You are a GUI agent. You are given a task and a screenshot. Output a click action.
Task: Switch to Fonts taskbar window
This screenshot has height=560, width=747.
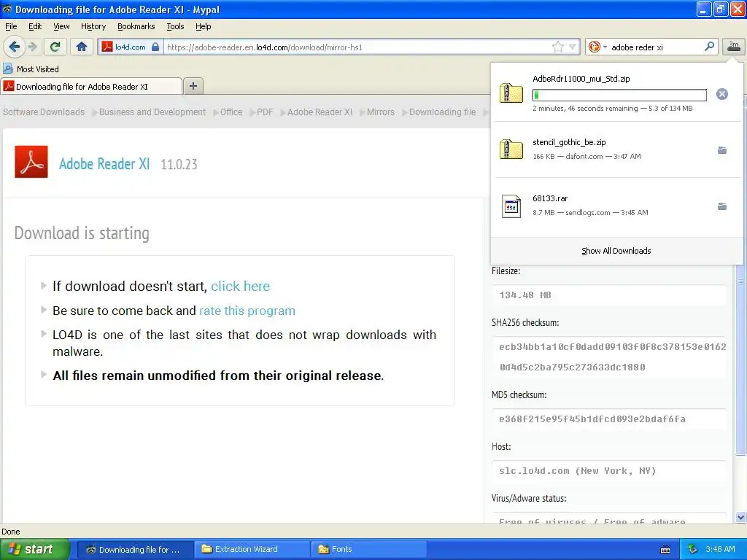click(368, 549)
